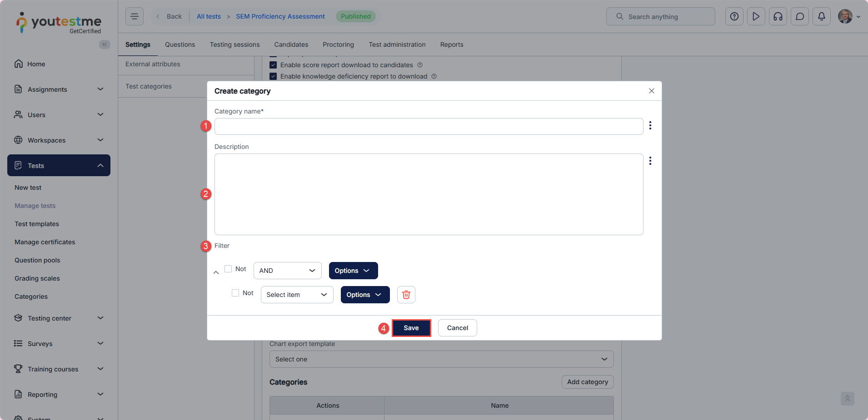Uncheck Enable score report download to candidates
The image size is (868, 420).
273,65
